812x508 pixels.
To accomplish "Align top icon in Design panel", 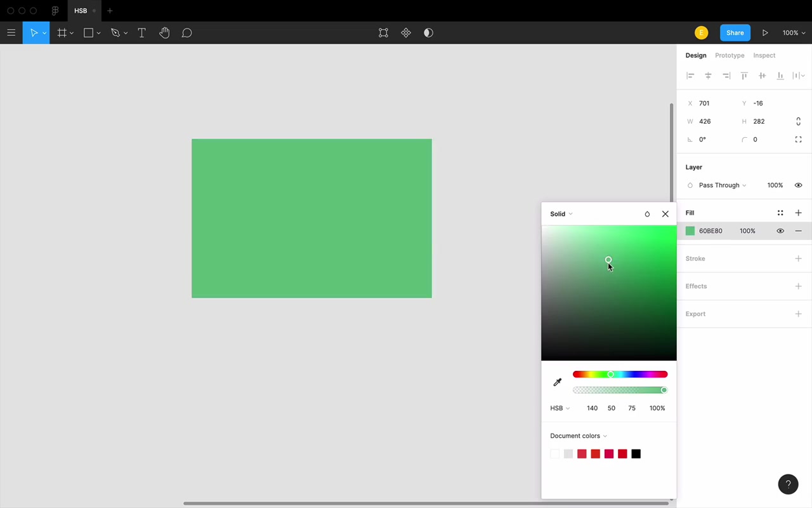I will tap(744, 76).
